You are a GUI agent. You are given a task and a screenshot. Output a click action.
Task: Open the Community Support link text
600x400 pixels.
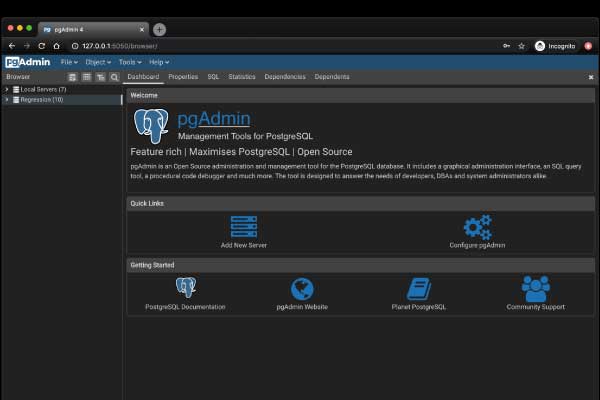coord(536,307)
